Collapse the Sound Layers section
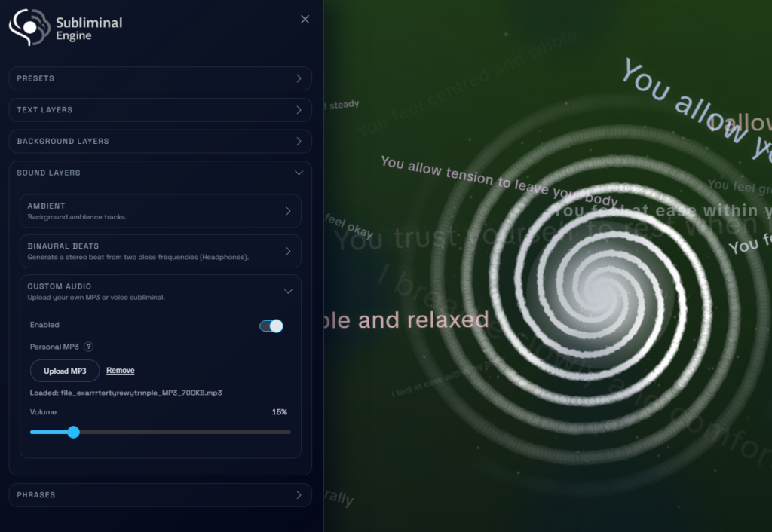The height and width of the screenshot is (532, 772). tap(160, 173)
